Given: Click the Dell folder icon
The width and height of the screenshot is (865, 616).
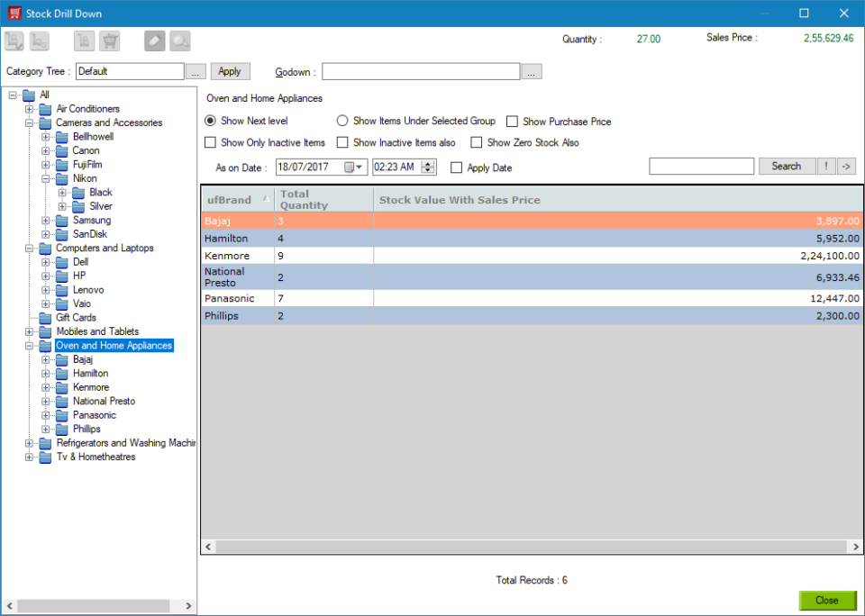Looking at the screenshot, I should coord(62,262).
